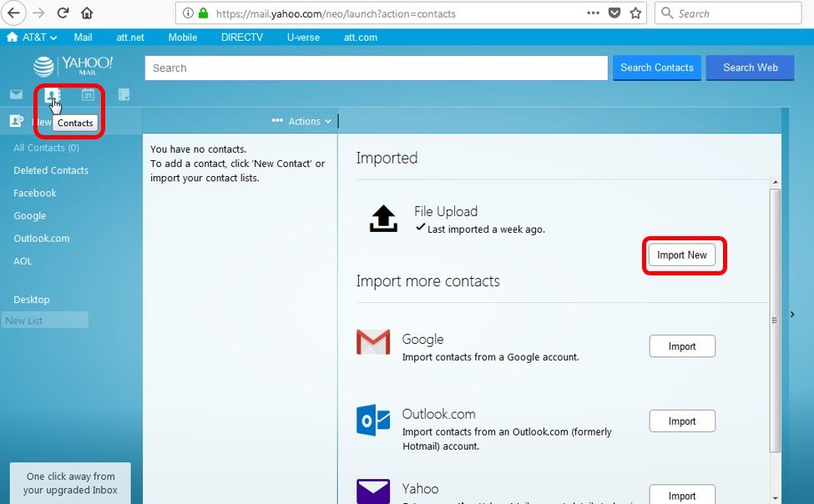The image size is (814, 504).
Task: Open the Mail envelope icon
Action: coord(16,94)
